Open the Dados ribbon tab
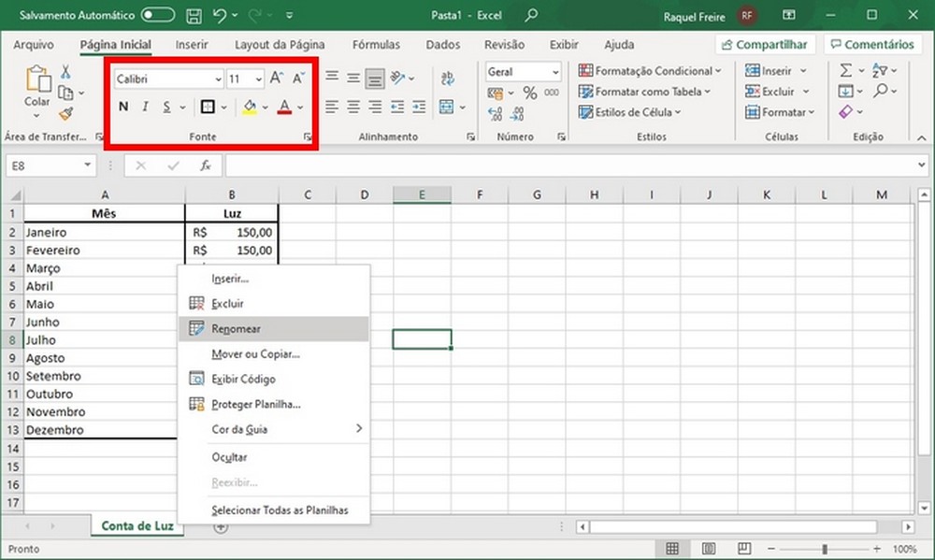The image size is (935, 560). pyautogui.click(x=442, y=45)
